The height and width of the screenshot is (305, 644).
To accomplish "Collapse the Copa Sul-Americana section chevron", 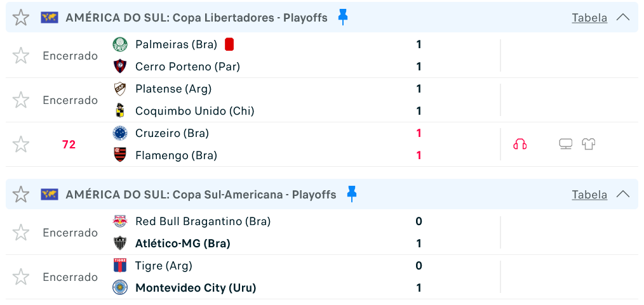I will pos(623,194).
